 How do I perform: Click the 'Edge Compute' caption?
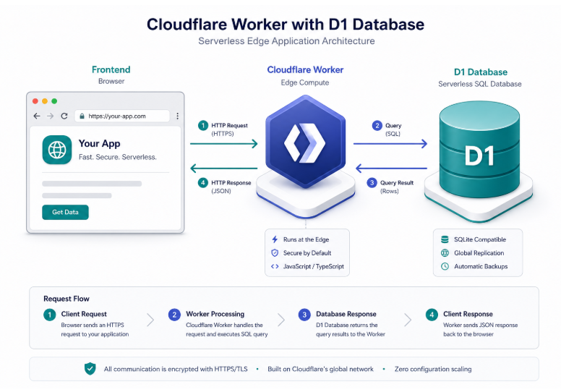[x=305, y=82]
